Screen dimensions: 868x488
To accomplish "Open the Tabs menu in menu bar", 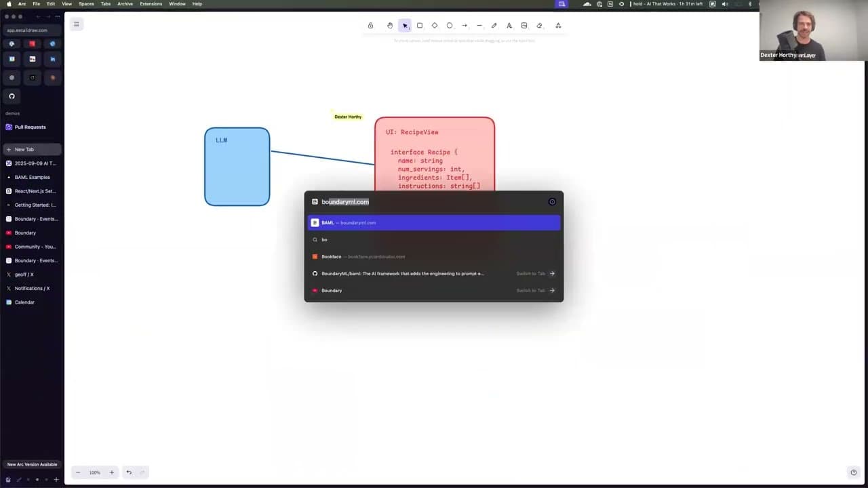I will (106, 4).
